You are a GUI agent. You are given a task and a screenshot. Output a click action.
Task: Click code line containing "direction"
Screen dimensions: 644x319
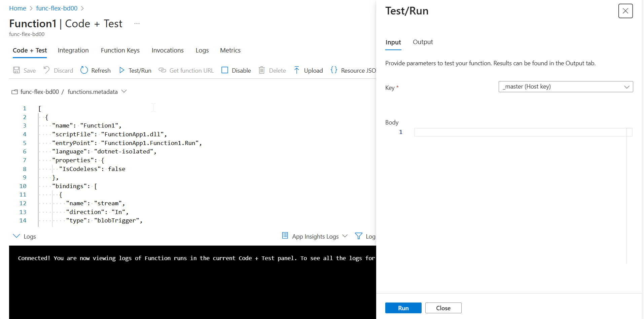98,212
